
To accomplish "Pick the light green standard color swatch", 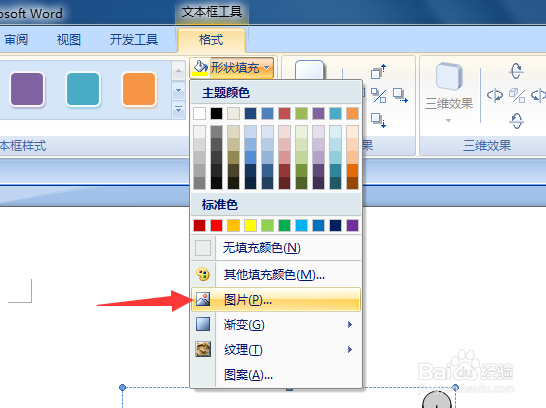I will [267, 225].
